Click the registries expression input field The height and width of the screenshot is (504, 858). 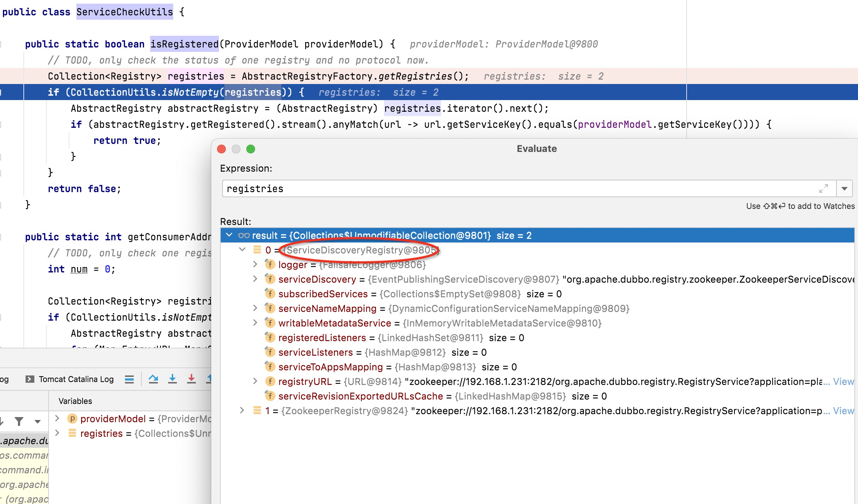(512, 188)
